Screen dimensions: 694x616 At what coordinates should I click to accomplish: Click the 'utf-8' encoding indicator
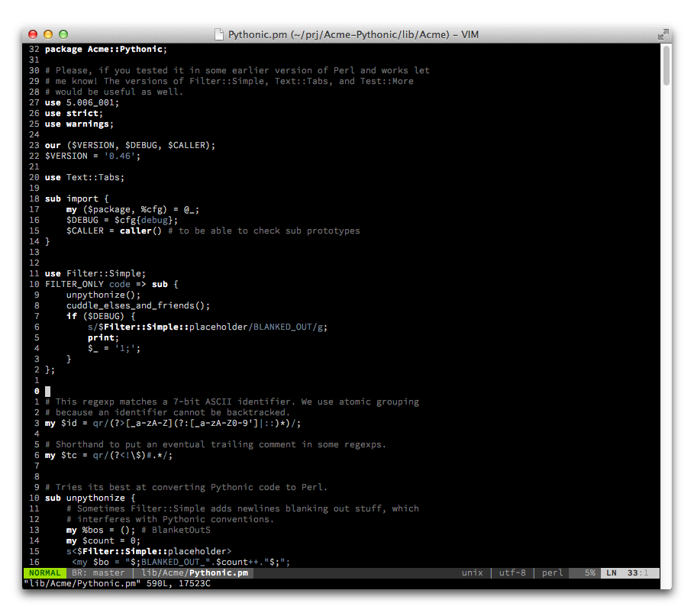pyautogui.click(x=512, y=572)
